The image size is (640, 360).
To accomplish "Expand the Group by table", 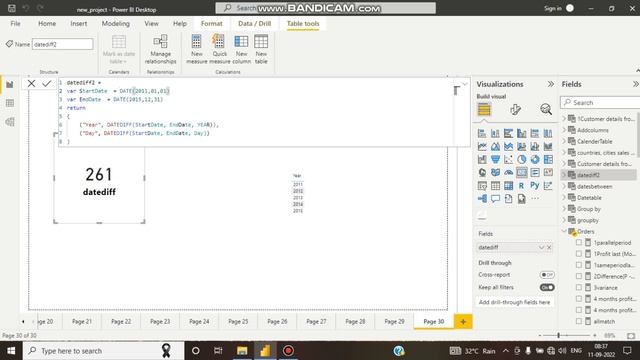I will point(564,209).
